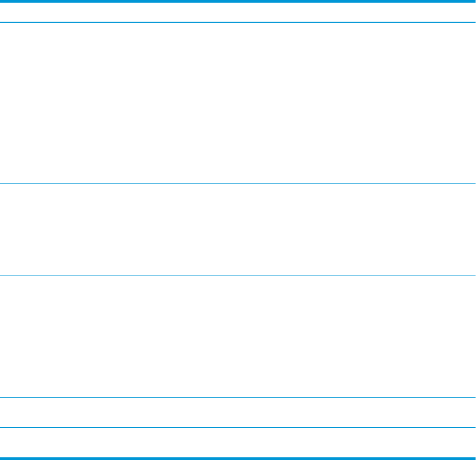This screenshot has height=460, width=476.
Task: Click the divider below the second body row
Action: pos(238,275)
